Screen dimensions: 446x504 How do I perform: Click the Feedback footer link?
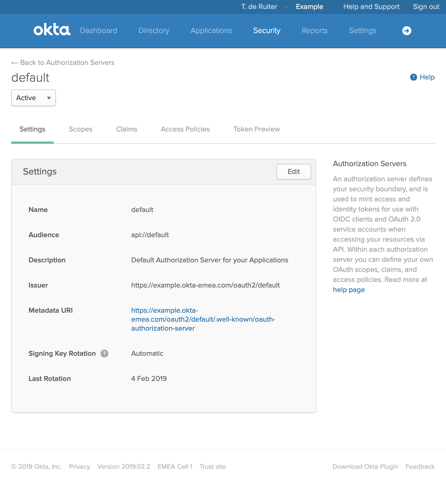[x=420, y=467]
